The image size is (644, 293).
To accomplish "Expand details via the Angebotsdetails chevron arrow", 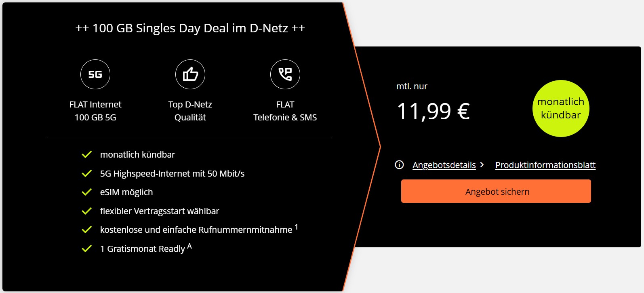I will (482, 165).
